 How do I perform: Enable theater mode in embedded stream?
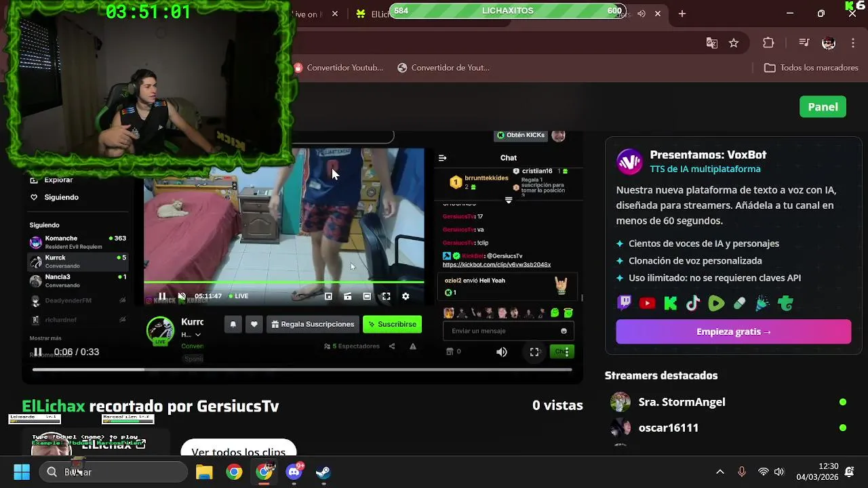point(367,296)
